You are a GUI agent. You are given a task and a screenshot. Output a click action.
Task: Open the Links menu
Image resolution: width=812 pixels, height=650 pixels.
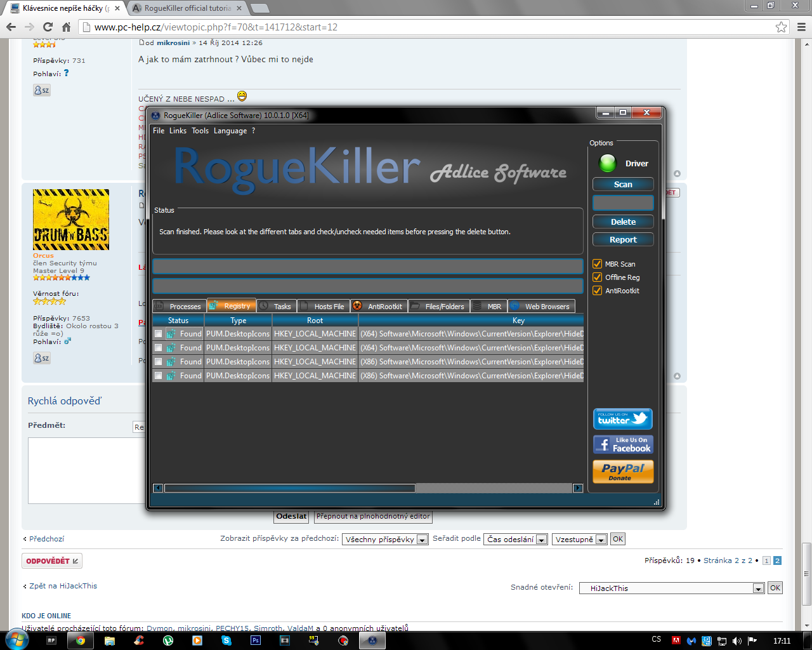[x=178, y=131]
